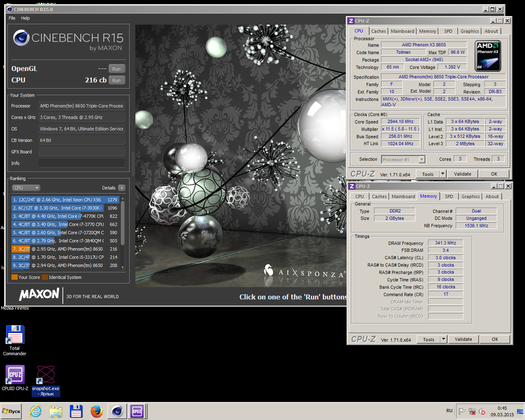Open the CPU ranking type dropdown

pyautogui.click(x=26, y=188)
